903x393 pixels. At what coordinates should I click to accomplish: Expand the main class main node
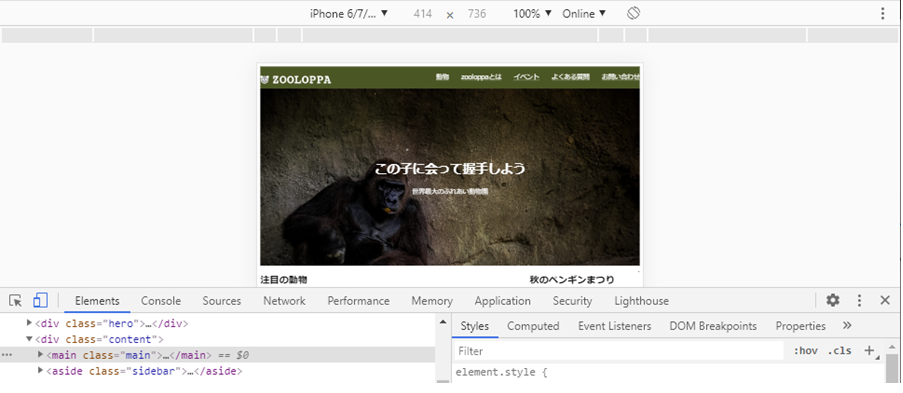41,355
